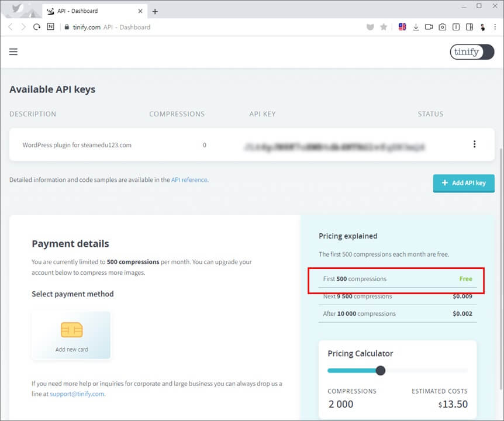Select the Add new card option
The width and height of the screenshot is (504, 421).
pos(71,335)
